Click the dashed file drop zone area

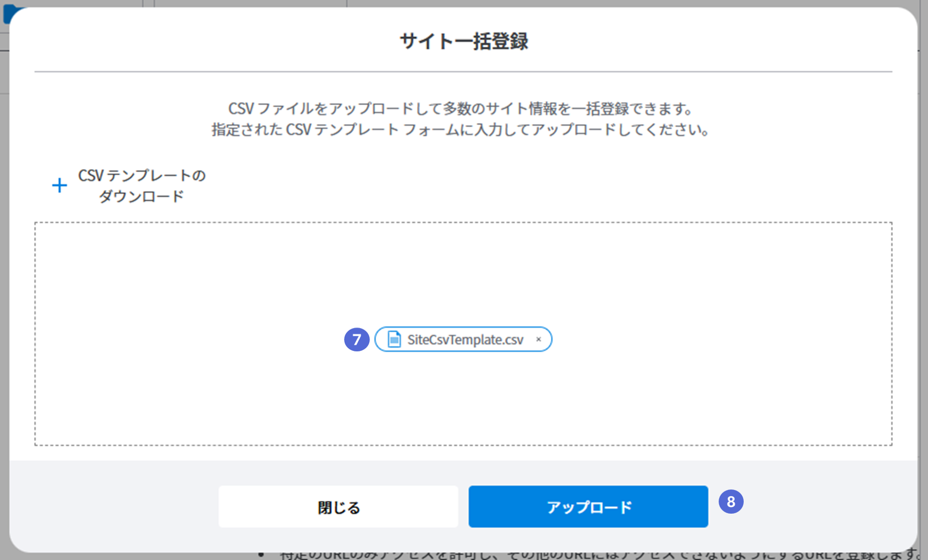463,334
